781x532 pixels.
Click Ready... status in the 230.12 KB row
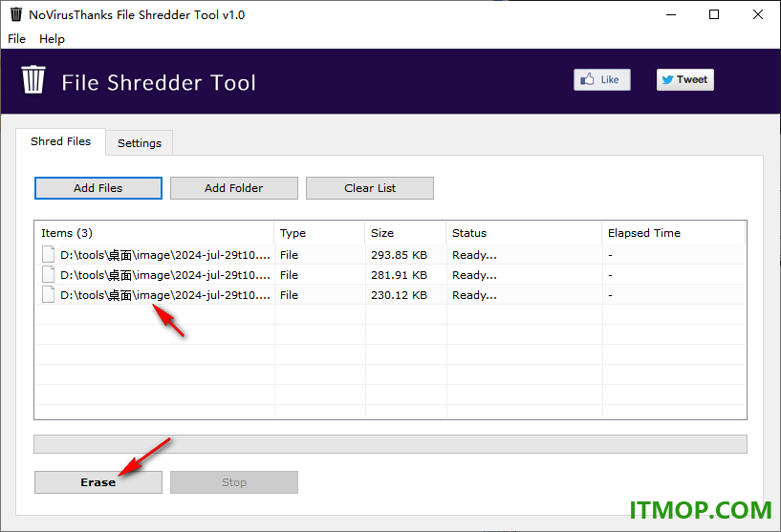[474, 295]
